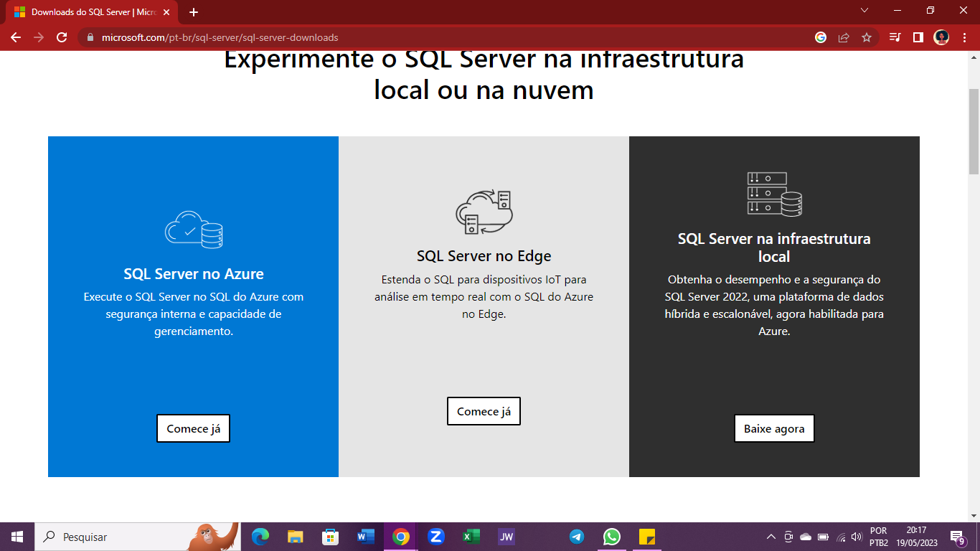
Task: Click the SQL Server no Azure heading
Action: click(194, 274)
